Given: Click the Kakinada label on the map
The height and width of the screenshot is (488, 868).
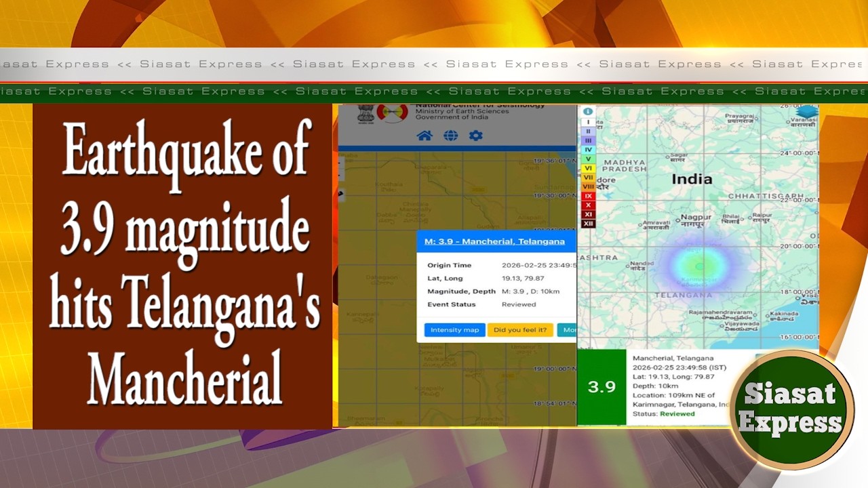Looking at the screenshot, I should coord(784,314).
